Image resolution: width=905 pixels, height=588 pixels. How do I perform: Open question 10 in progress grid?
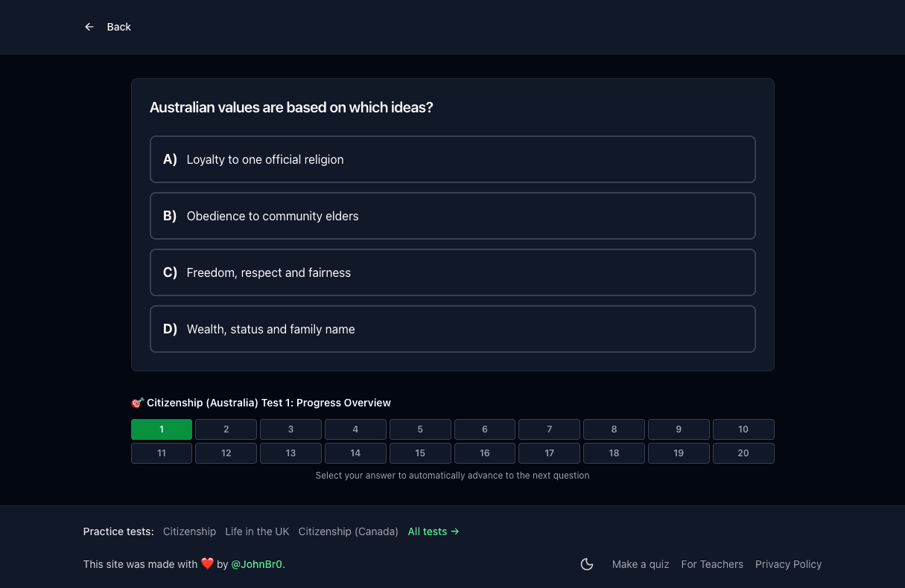click(743, 429)
